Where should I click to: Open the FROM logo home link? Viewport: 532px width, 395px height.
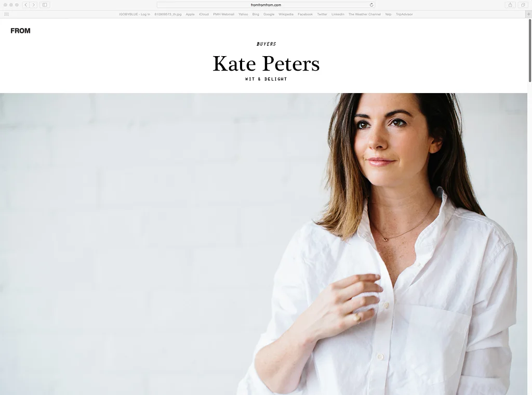(x=20, y=31)
